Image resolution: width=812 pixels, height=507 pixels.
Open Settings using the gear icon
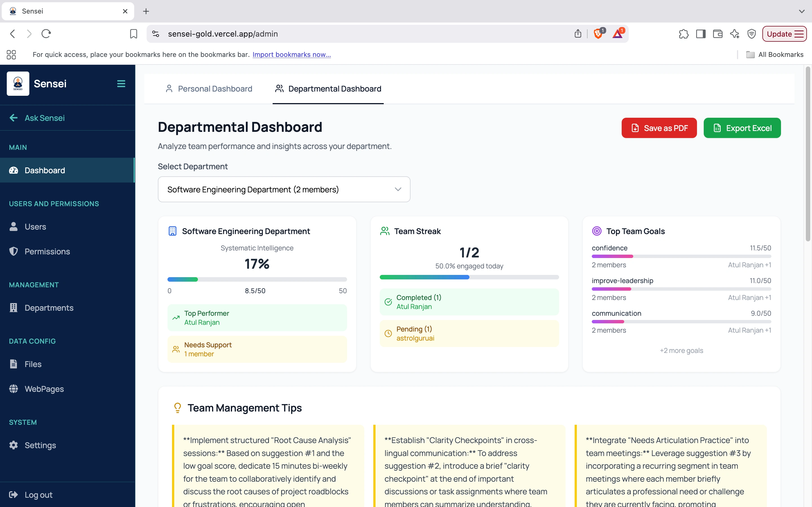pyautogui.click(x=14, y=445)
